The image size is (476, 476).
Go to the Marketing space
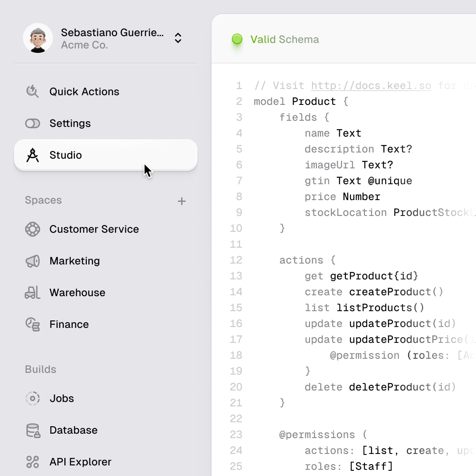pos(74,261)
